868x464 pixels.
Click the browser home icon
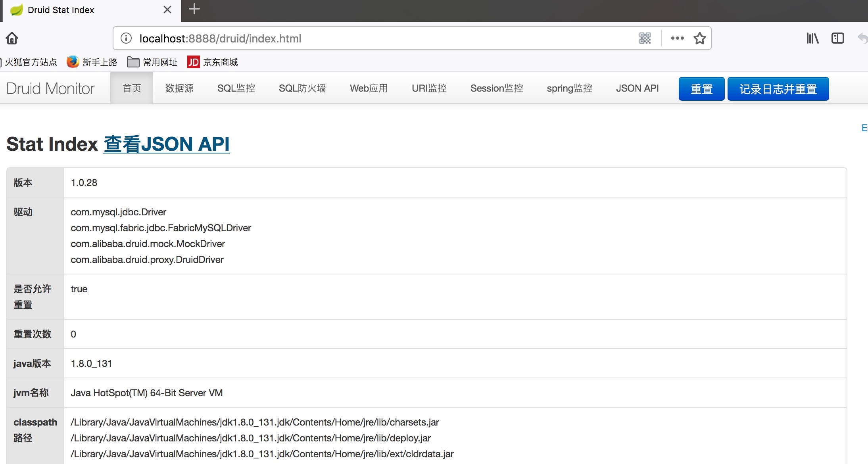[12, 38]
